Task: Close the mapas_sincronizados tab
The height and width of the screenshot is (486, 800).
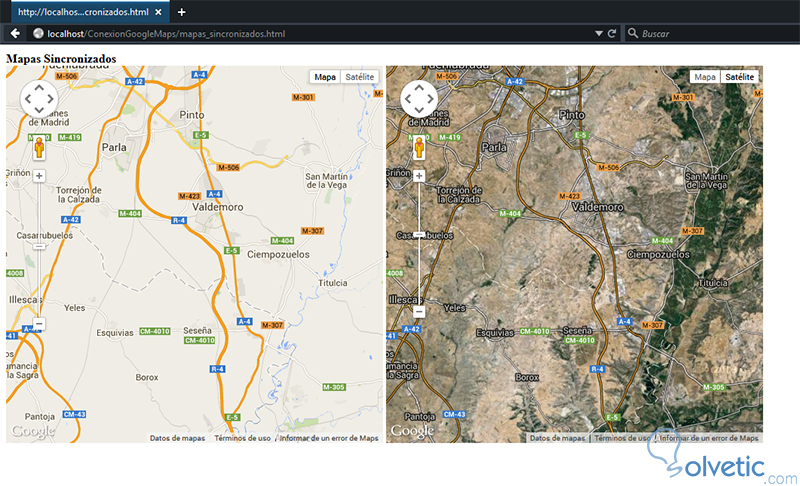Action: coord(158,12)
